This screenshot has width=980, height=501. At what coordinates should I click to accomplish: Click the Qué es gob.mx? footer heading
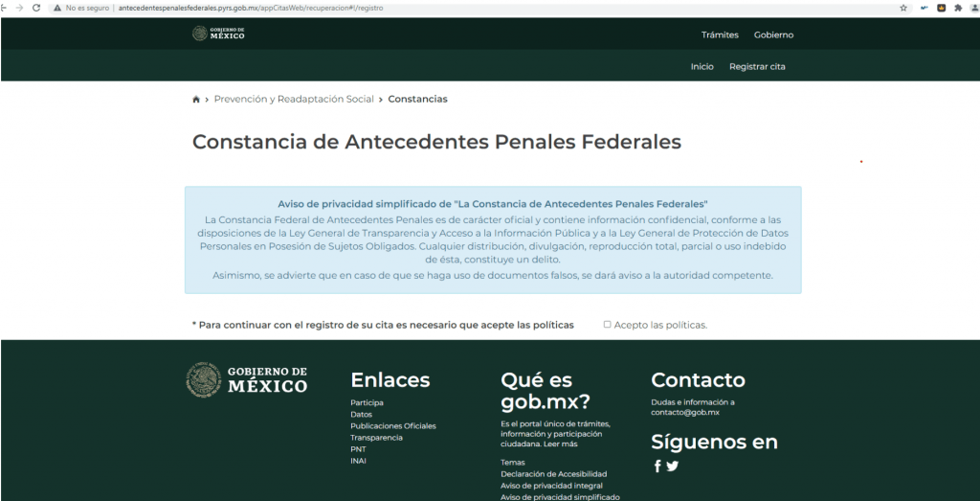pos(545,390)
